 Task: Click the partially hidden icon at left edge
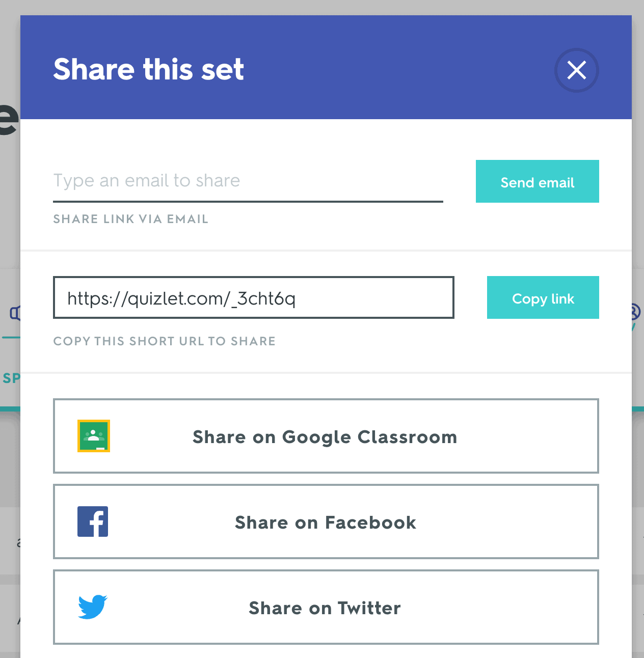coord(15,313)
